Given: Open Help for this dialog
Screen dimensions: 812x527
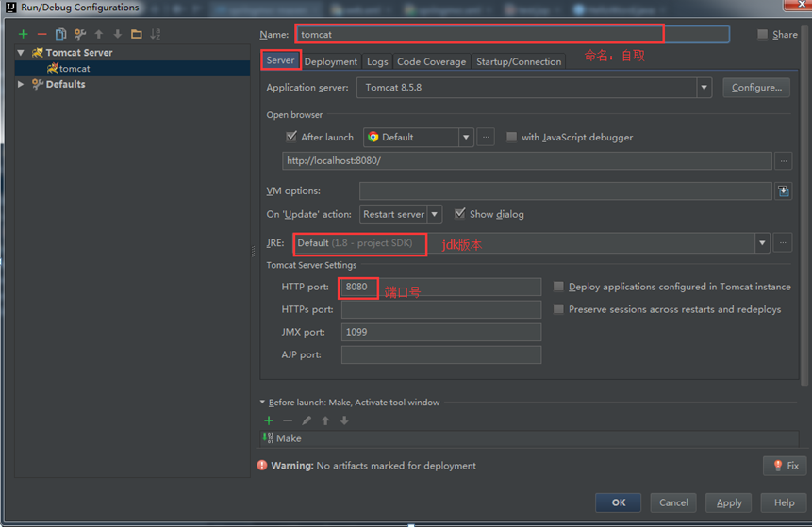Looking at the screenshot, I should point(784,502).
